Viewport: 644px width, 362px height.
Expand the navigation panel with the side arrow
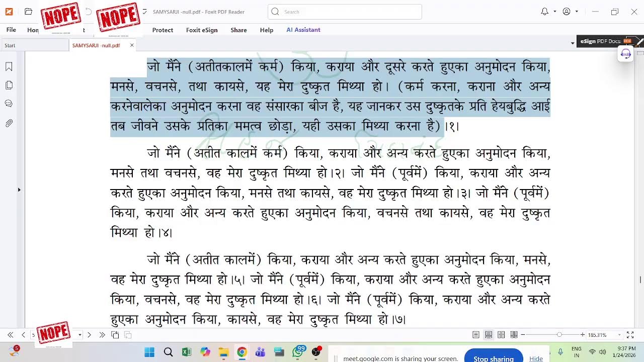point(19,190)
